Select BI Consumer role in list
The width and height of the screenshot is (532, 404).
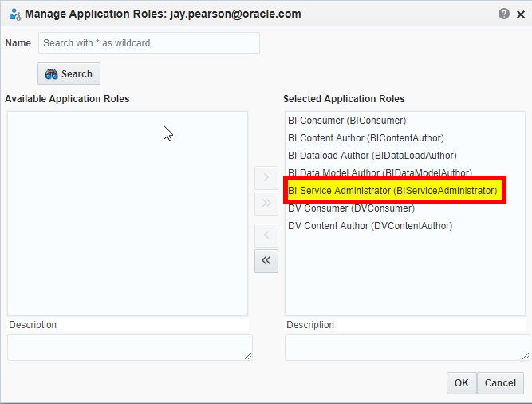coord(347,121)
